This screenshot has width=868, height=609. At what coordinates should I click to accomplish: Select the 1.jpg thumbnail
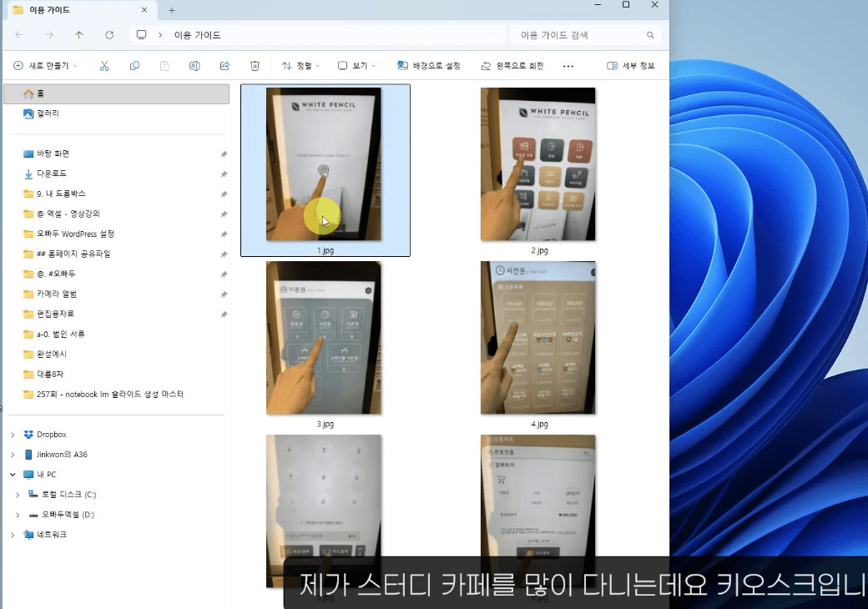pos(324,164)
